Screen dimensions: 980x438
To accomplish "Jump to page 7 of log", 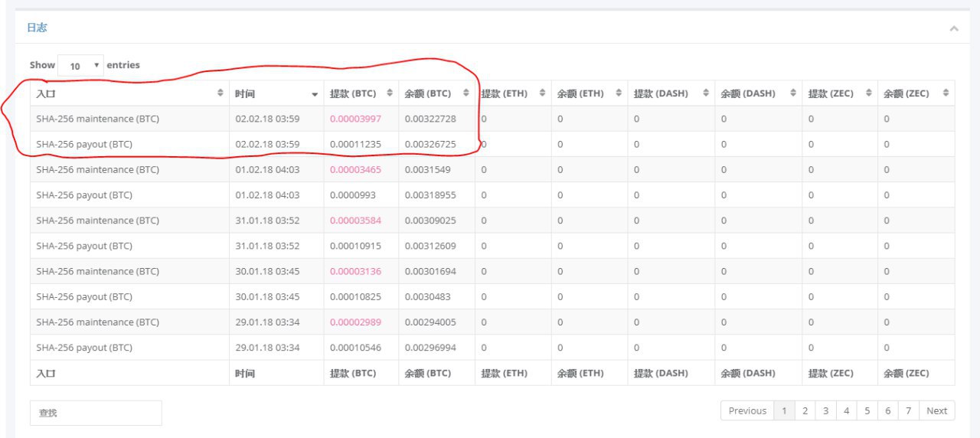I will (908, 411).
